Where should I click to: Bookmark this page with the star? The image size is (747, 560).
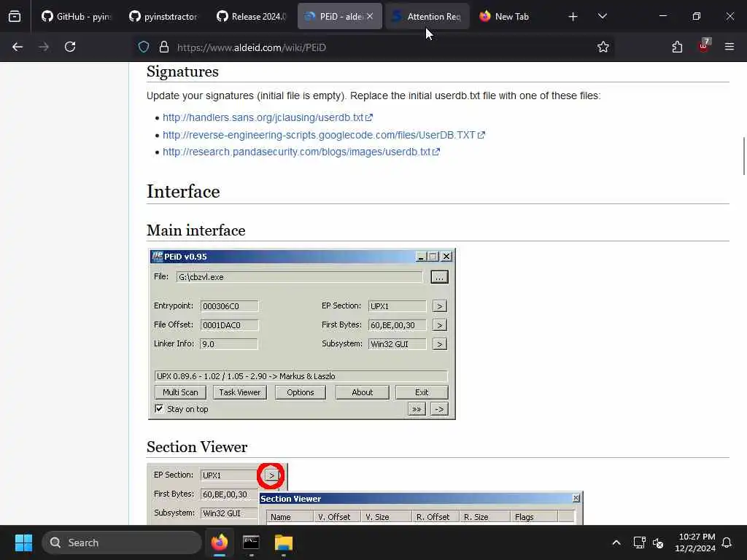(603, 47)
